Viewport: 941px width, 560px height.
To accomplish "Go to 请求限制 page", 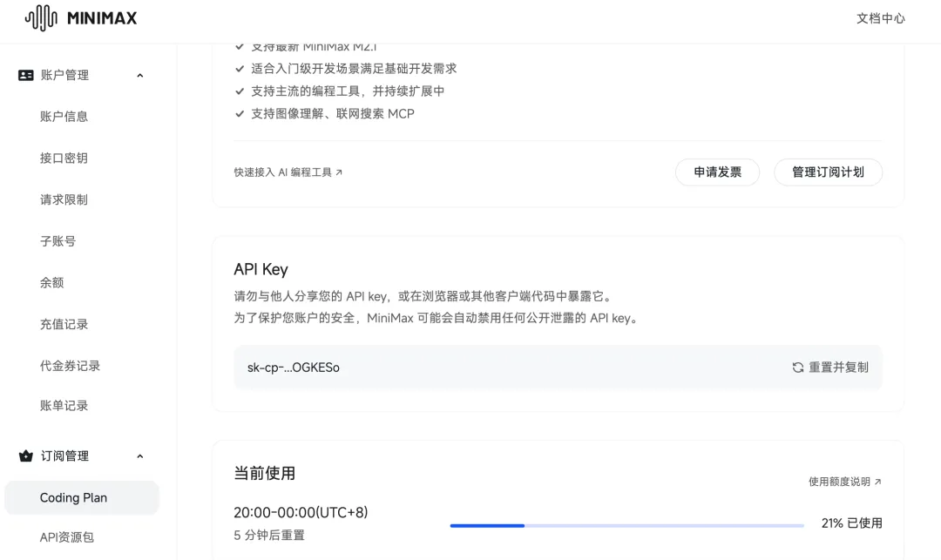I will [x=64, y=199].
